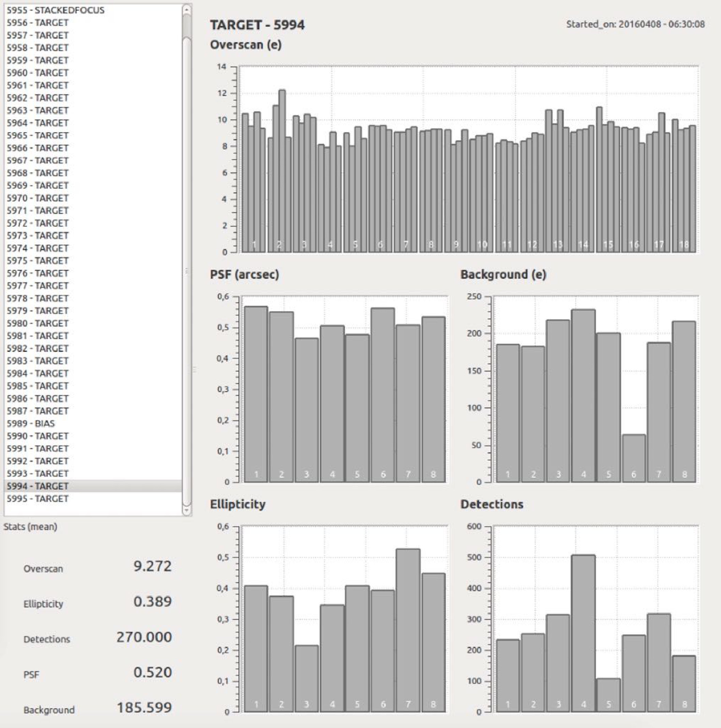721x728 pixels.
Task: Click bar 6 in Background chart
Action: click(x=634, y=458)
